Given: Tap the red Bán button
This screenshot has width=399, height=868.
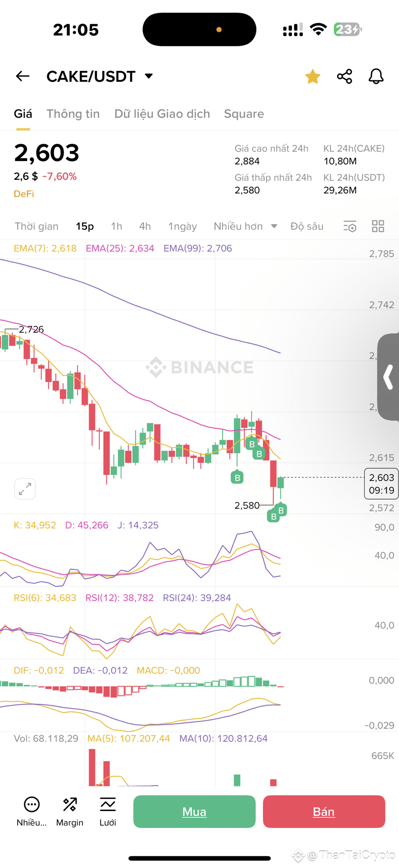Looking at the screenshot, I should [324, 812].
